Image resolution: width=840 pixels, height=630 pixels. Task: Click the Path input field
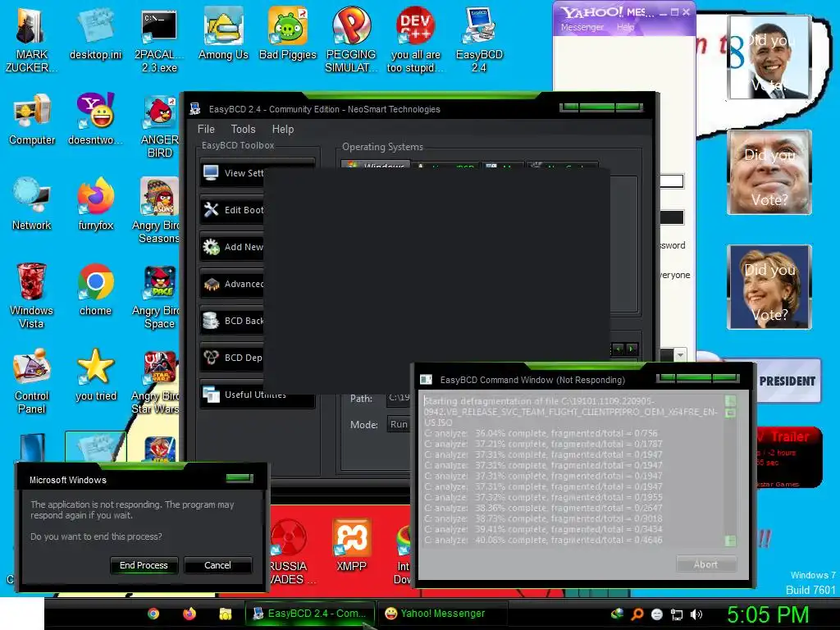pos(398,398)
